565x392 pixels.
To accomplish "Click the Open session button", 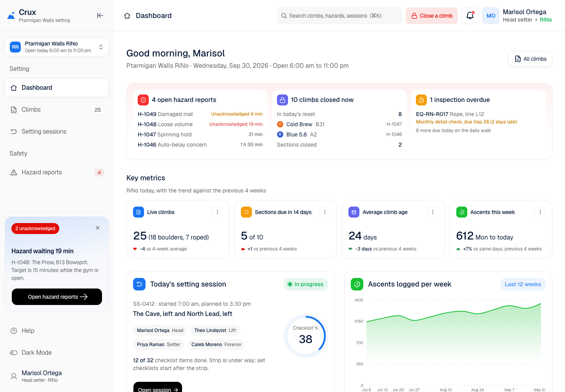I will click(158, 387).
